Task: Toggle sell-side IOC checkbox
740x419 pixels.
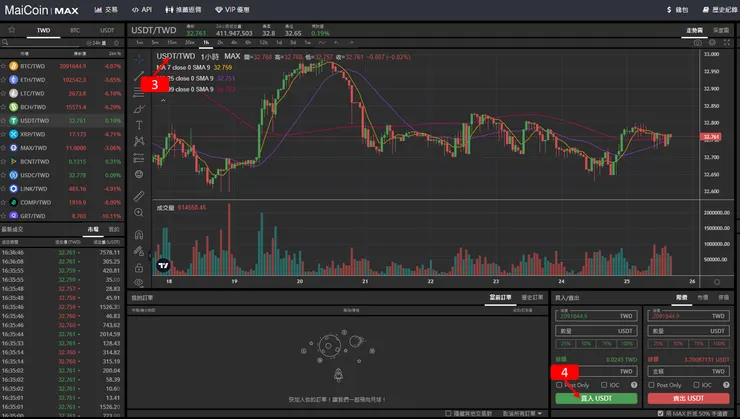Action: pos(696,385)
